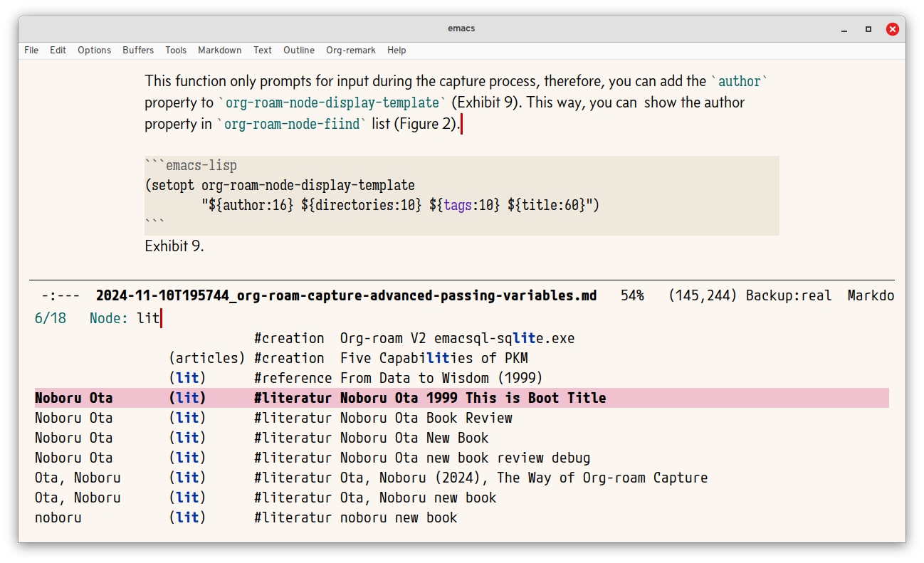Select candidate Noboru Ota new book review debug
Image resolution: width=924 pixels, height=563 pixels.
coord(461,458)
